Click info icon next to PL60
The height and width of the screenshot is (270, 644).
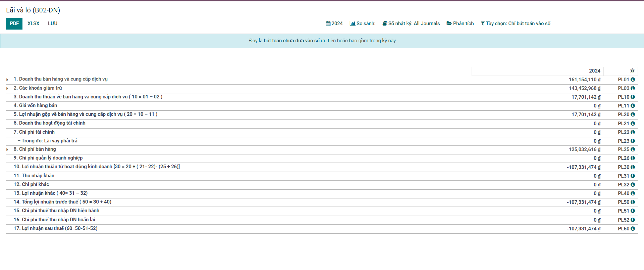point(633,229)
